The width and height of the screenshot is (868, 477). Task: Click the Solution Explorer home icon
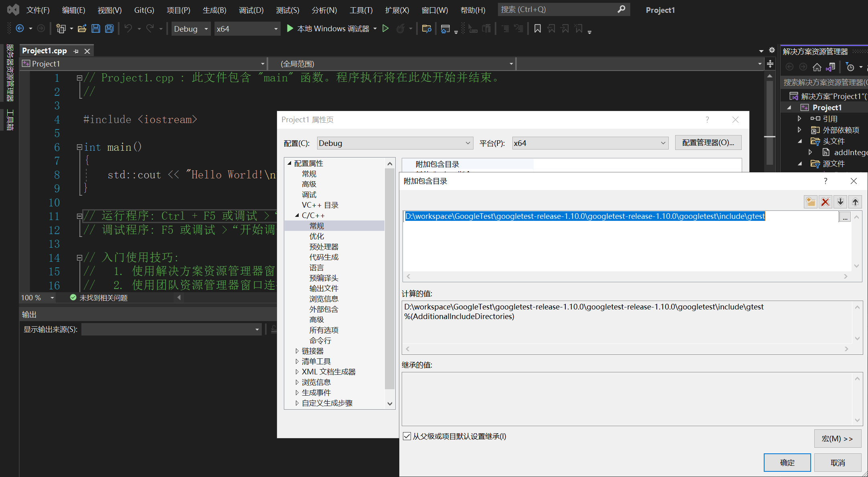point(817,67)
